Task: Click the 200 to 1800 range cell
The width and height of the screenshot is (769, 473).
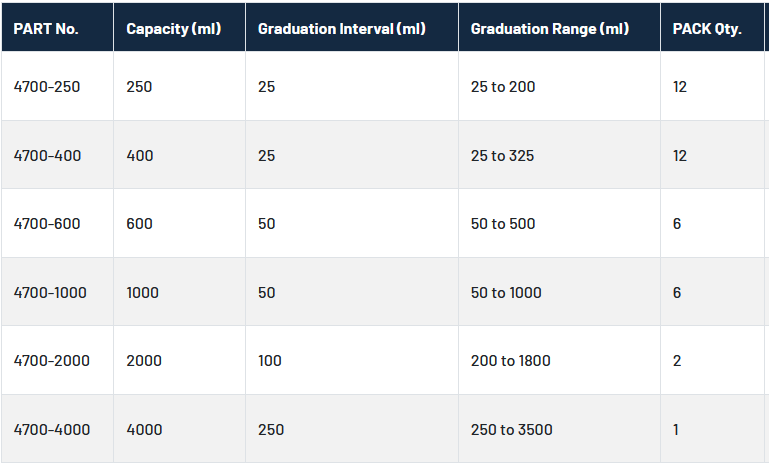Action: [x=510, y=361]
